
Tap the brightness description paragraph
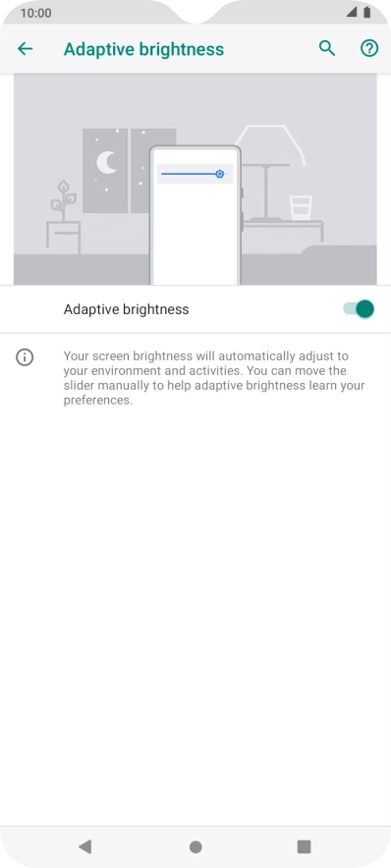pyautogui.click(x=214, y=377)
